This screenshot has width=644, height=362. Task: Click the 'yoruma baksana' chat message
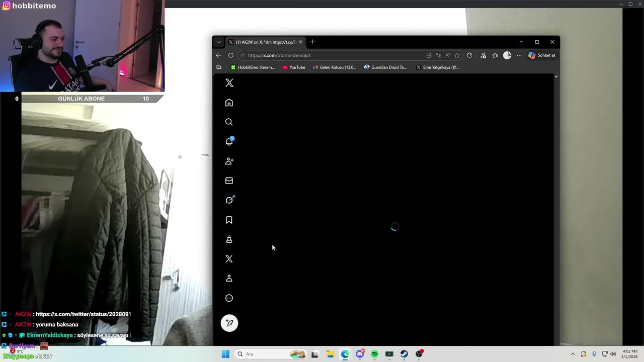click(57, 325)
